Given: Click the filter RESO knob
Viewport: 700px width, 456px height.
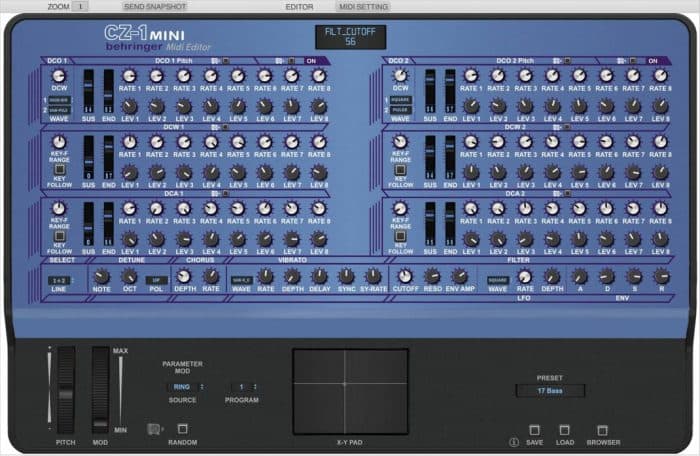Looking at the screenshot, I should click(x=432, y=276).
